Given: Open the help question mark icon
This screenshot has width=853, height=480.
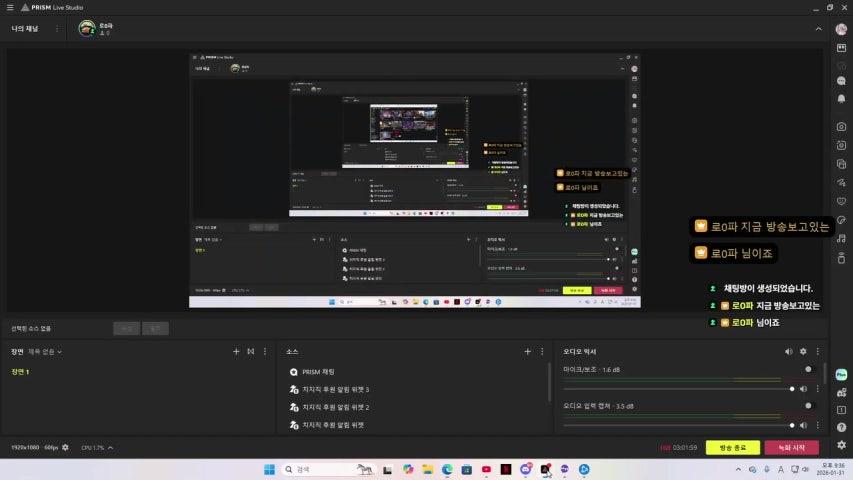Looking at the screenshot, I should (841, 427).
